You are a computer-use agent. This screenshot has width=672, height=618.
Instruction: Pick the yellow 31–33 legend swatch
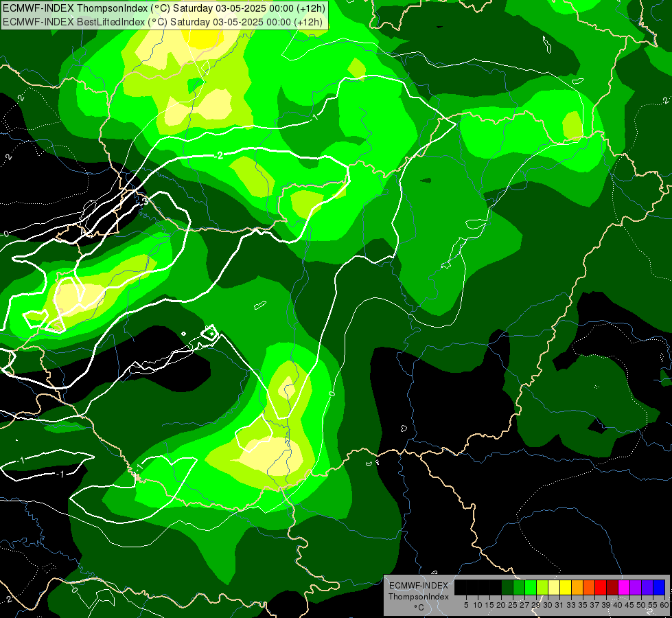[x=566, y=587]
